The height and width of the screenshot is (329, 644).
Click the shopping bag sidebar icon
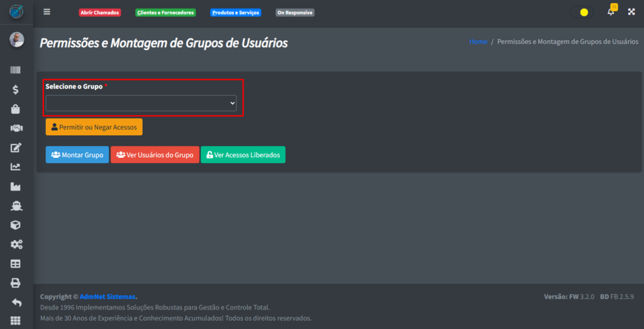[16, 109]
